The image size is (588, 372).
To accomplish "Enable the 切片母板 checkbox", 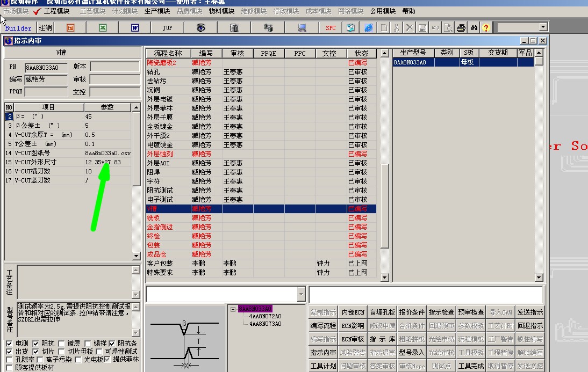I will pos(61,352).
